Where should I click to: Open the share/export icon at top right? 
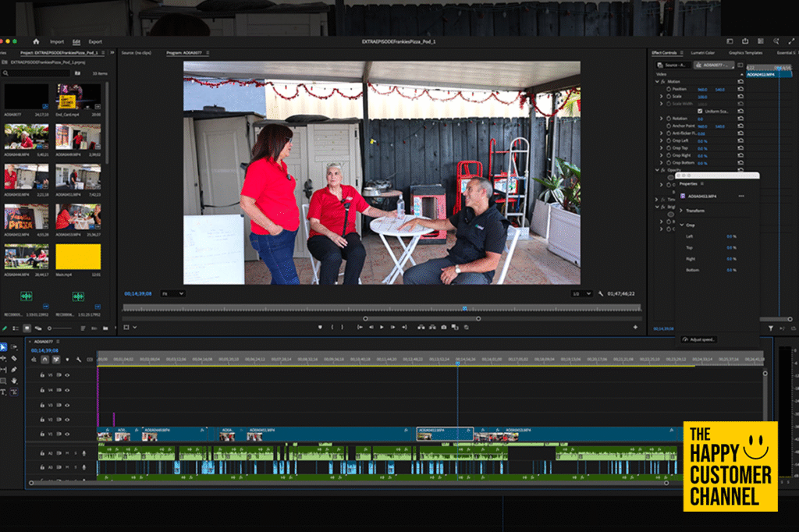click(745, 41)
